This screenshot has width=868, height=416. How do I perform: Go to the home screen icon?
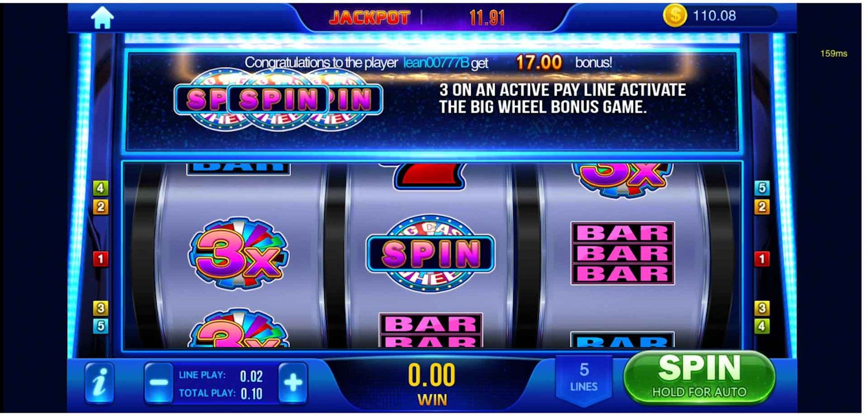(x=102, y=18)
